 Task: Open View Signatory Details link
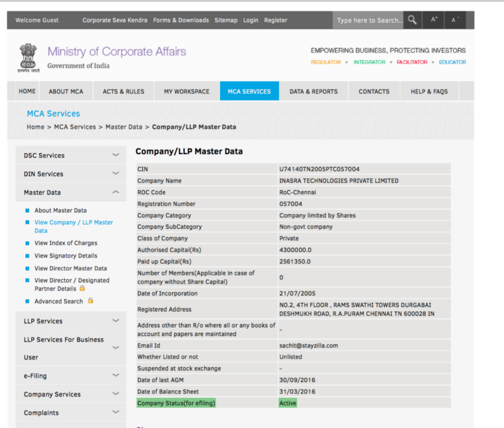pyautogui.click(x=66, y=256)
